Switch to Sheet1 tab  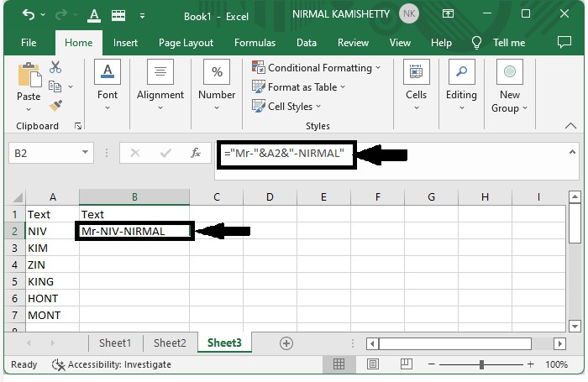coord(115,343)
